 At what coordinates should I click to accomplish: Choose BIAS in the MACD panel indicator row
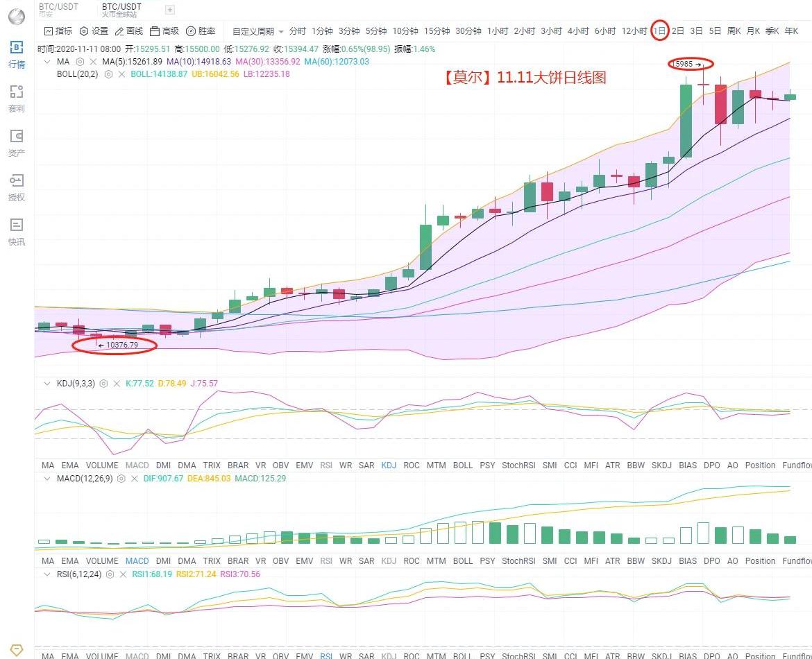(x=688, y=561)
